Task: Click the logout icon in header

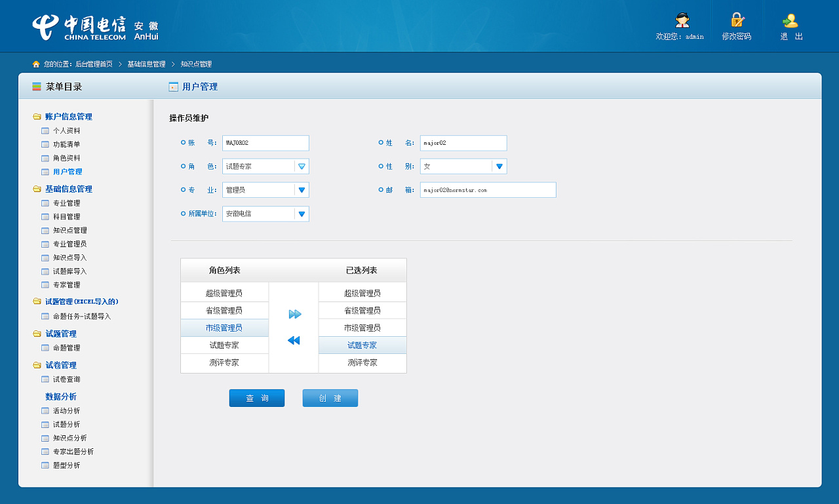Action: pyautogui.click(x=790, y=21)
